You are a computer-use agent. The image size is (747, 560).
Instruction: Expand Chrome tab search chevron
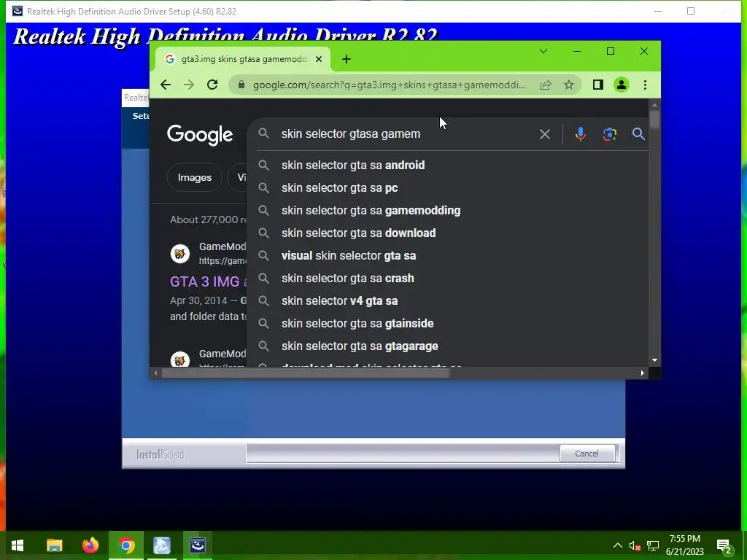(543, 51)
